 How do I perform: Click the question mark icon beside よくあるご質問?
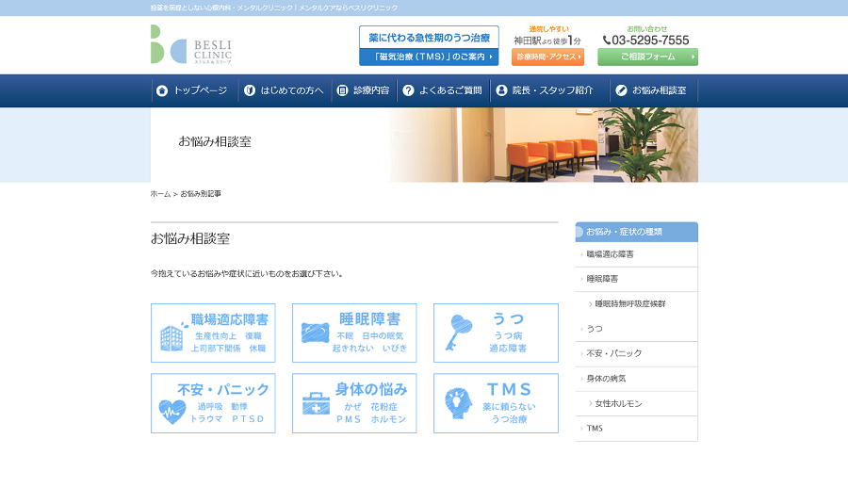click(x=408, y=90)
